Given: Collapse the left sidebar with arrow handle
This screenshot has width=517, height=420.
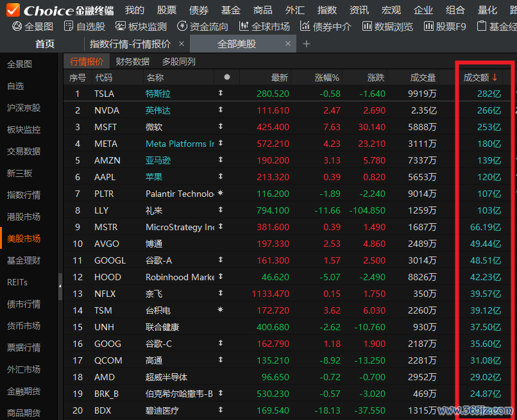Looking at the screenshot, I should tap(60, 287).
